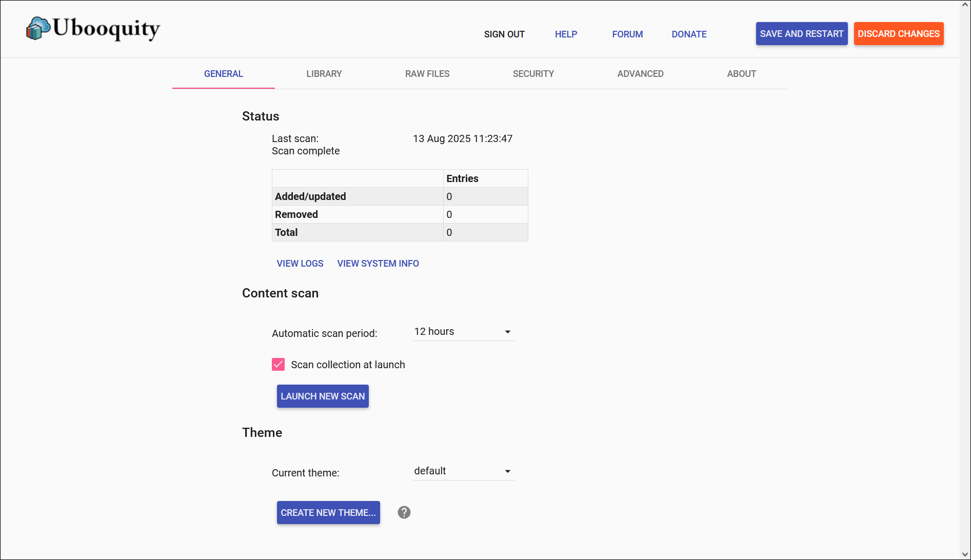971x560 pixels.
Task: Select the Advanced tab
Action: [641, 74]
